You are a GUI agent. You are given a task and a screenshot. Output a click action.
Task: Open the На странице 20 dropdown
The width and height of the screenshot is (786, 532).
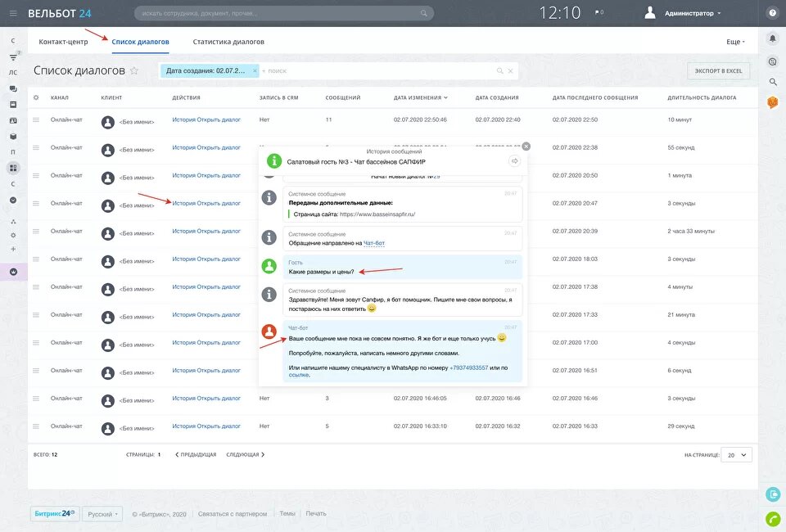click(736, 455)
